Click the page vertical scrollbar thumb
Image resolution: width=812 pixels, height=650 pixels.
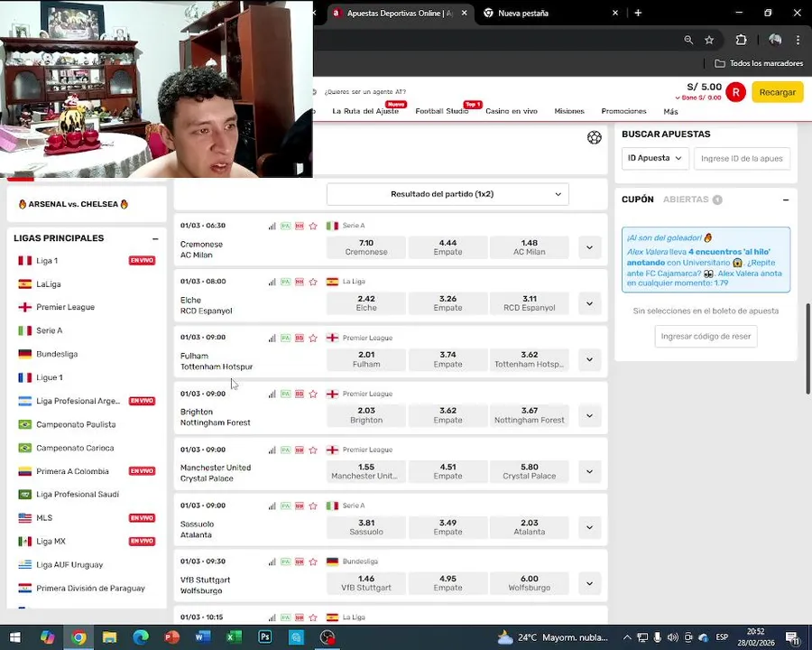pyautogui.click(x=807, y=348)
